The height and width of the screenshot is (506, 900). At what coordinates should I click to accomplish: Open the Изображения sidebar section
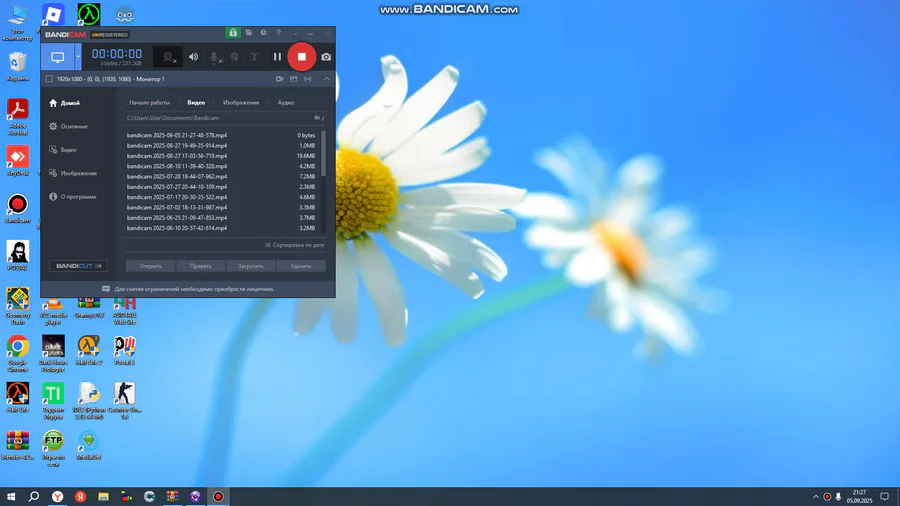[72, 173]
